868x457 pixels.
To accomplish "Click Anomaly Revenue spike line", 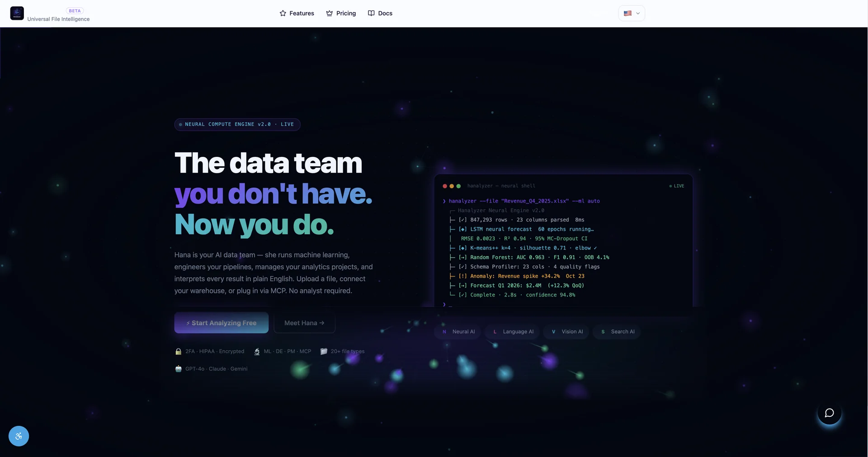I will pos(517,276).
